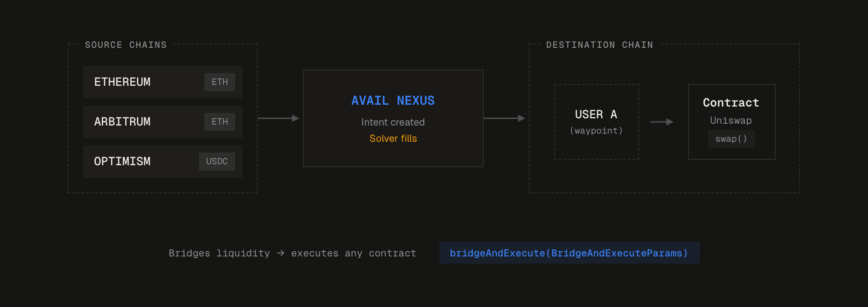Viewport: 868px width, 307px height.
Task: Select the ETH badge beside ARBITRUM
Action: 220,122
